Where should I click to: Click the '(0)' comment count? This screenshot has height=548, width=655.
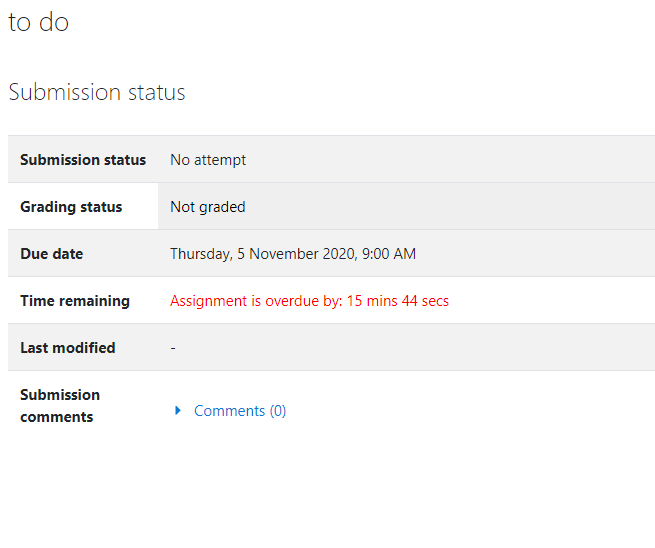[x=278, y=411]
